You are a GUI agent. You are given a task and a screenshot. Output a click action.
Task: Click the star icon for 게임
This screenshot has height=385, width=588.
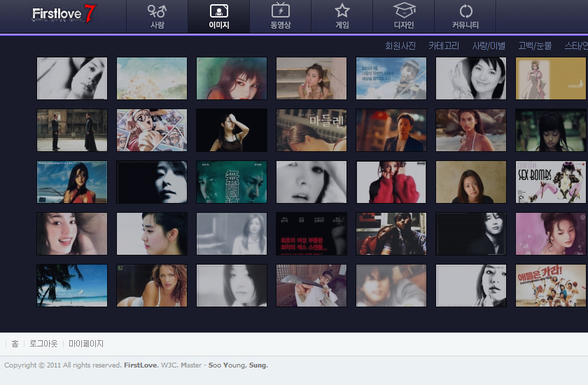[342, 11]
